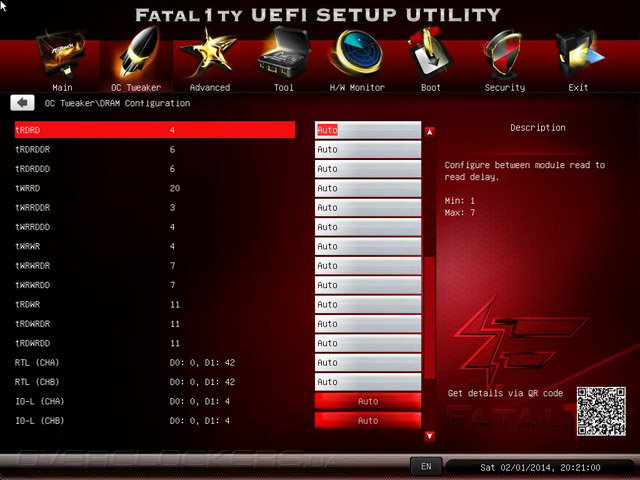Select the highlighted tRDRD row
This screenshot has height=480, width=640.
[155, 130]
